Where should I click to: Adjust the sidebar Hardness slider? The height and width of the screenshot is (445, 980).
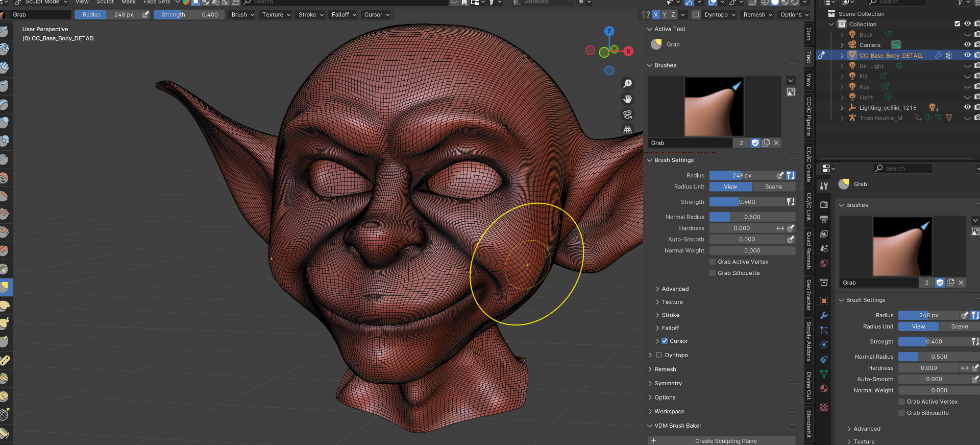pyautogui.click(x=742, y=228)
